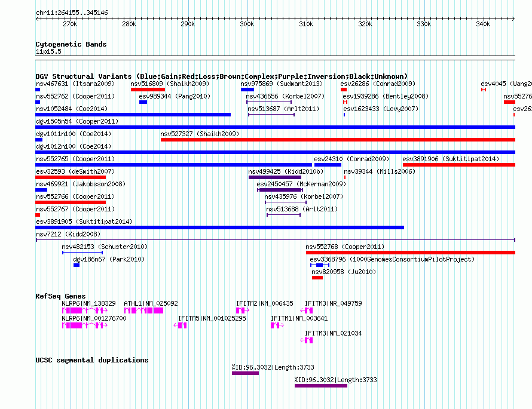Screen dimensions: 532x409
Task: Click the Cytogenetic Bands track title
Action: pos(71,44)
